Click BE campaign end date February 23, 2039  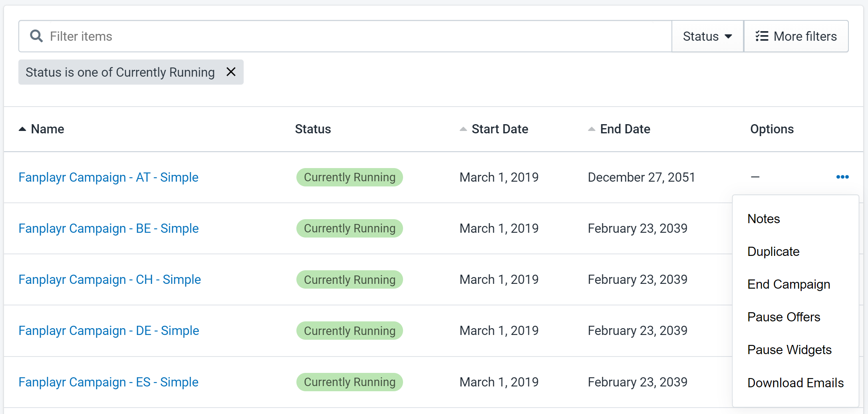pyautogui.click(x=638, y=228)
